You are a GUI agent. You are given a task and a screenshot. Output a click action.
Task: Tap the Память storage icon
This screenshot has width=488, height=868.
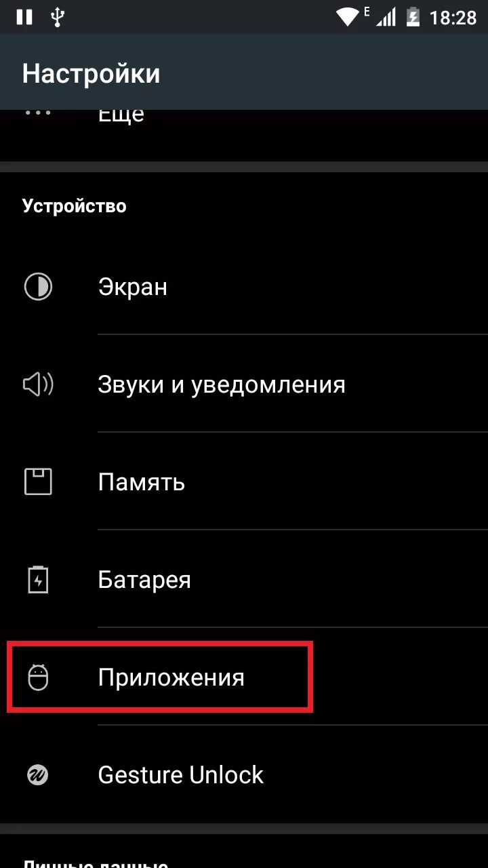click(x=38, y=482)
